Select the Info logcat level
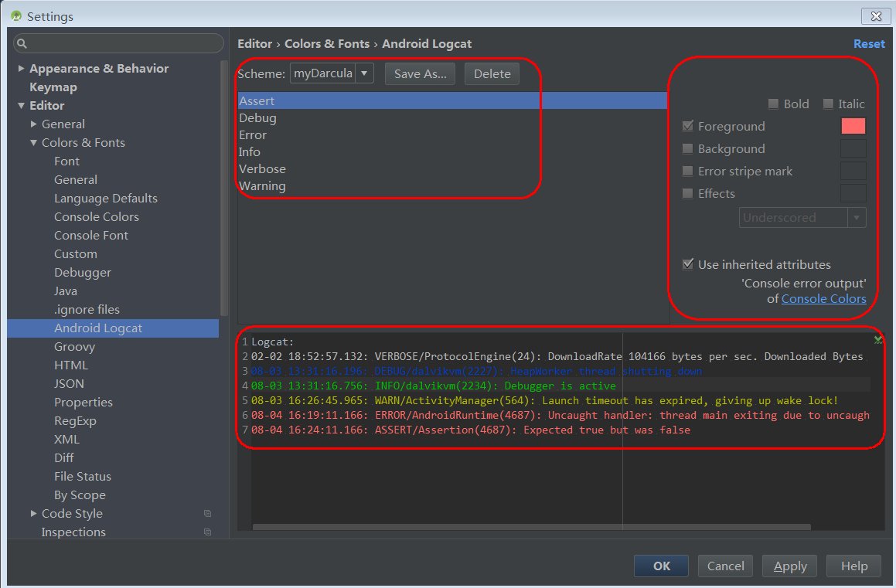The image size is (896, 588). click(x=452, y=152)
